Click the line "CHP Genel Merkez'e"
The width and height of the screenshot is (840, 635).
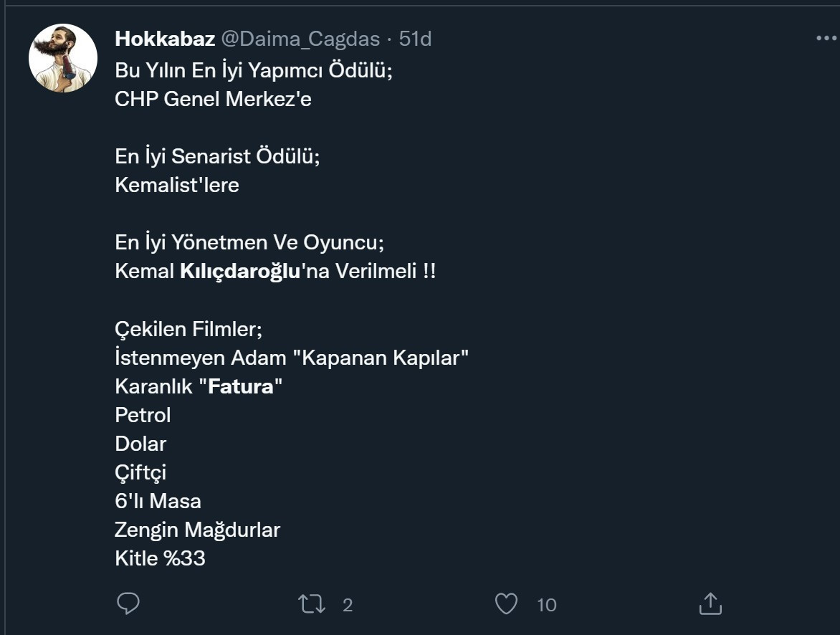(213, 100)
